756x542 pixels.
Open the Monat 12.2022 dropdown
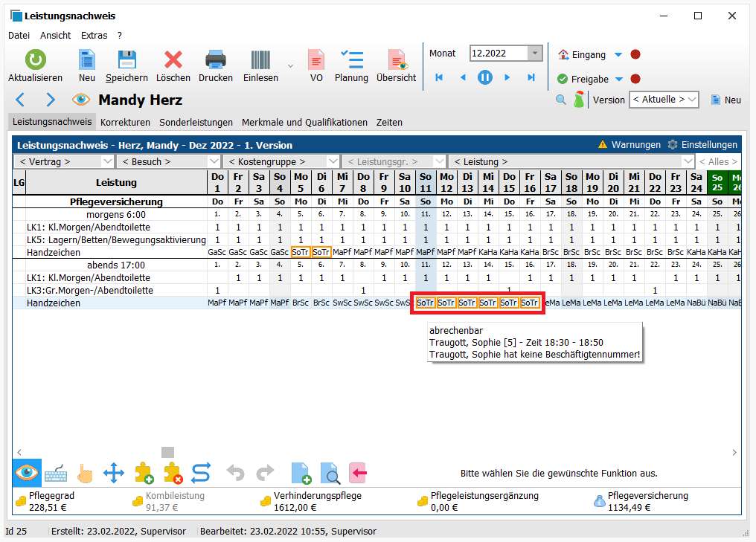tap(535, 53)
